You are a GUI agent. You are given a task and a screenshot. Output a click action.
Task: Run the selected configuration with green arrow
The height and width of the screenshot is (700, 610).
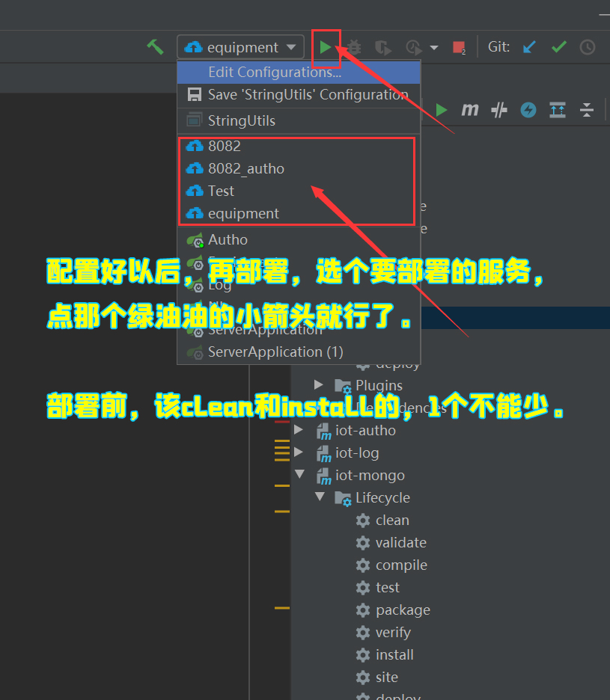click(326, 47)
